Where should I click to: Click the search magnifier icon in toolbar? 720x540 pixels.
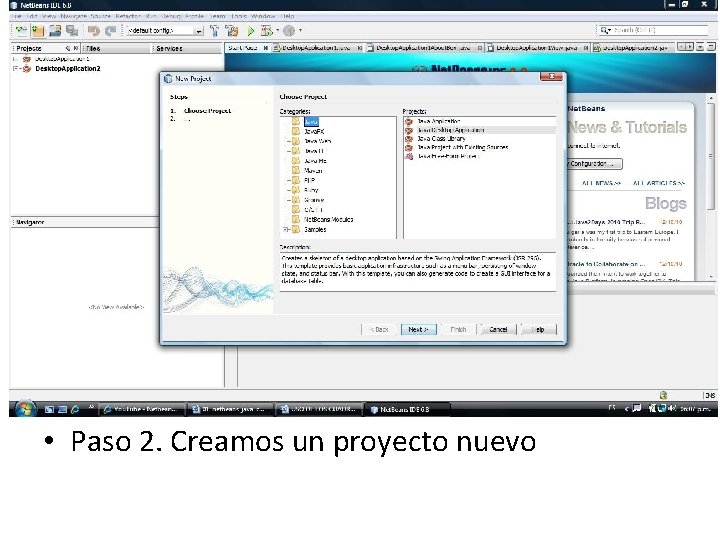tap(606, 30)
